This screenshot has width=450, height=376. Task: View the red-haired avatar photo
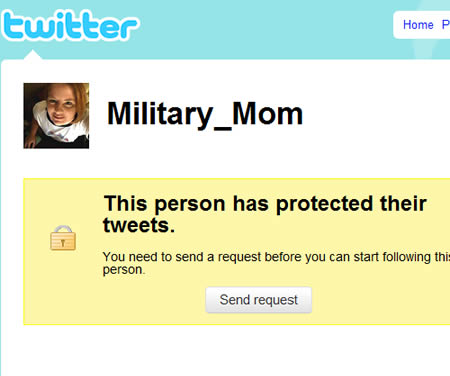(x=56, y=116)
